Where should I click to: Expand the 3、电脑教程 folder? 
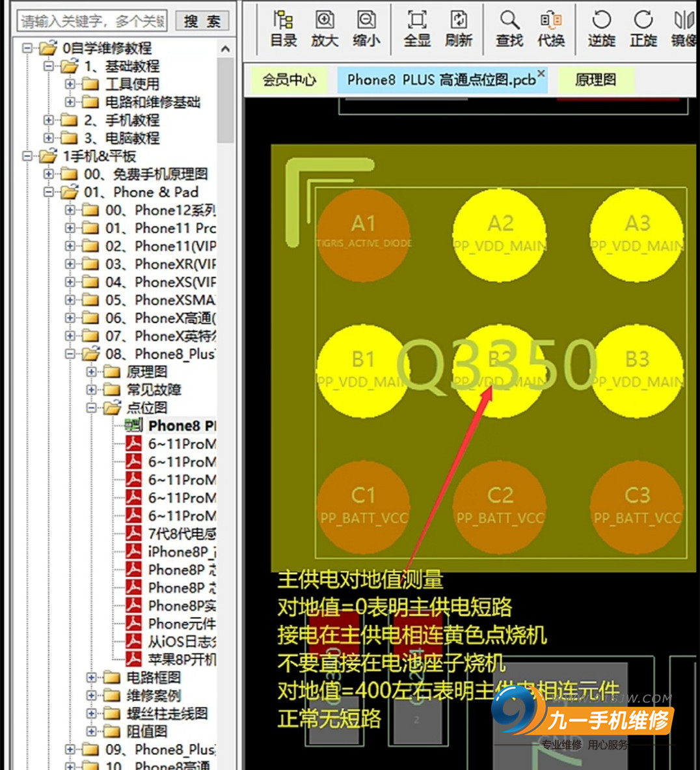(x=49, y=138)
